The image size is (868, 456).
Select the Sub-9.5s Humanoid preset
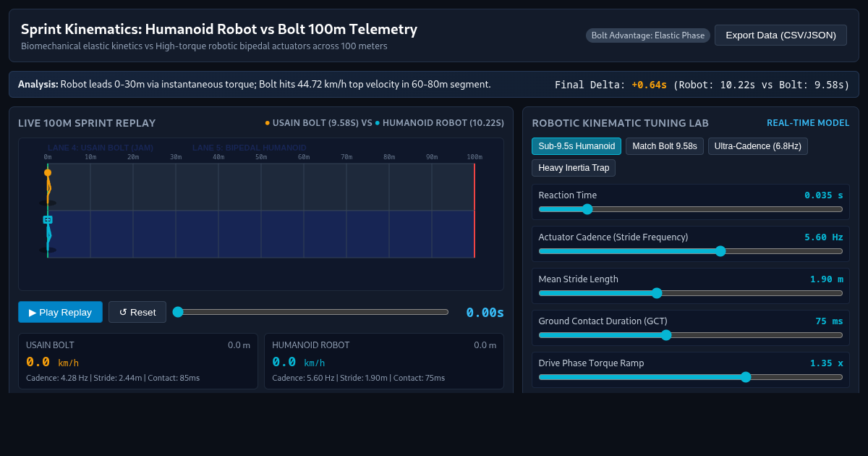(x=576, y=146)
